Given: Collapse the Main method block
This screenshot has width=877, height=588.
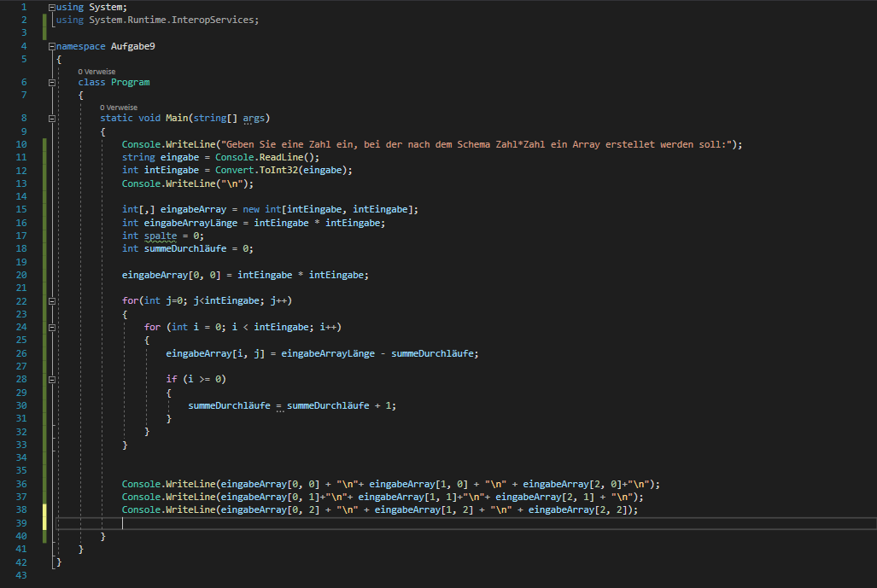Looking at the screenshot, I should (x=53, y=119).
